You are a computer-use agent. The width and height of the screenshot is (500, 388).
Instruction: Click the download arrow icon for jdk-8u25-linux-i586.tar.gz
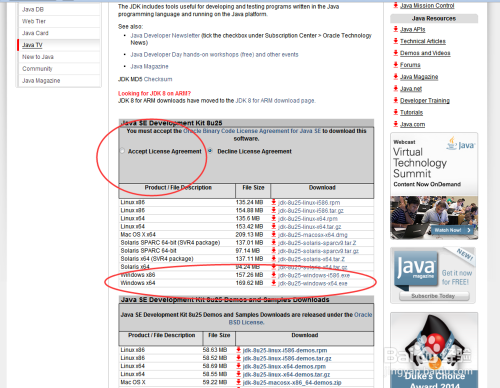click(x=274, y=210)
